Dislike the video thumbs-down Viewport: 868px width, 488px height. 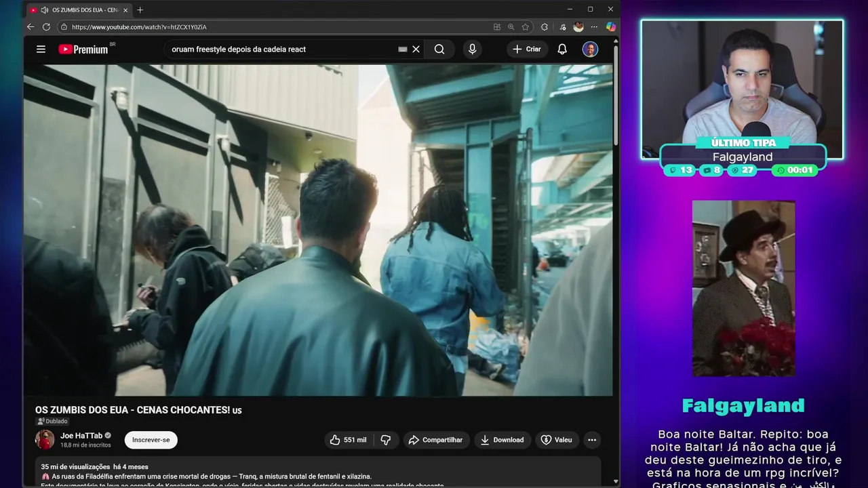(386, 440)
